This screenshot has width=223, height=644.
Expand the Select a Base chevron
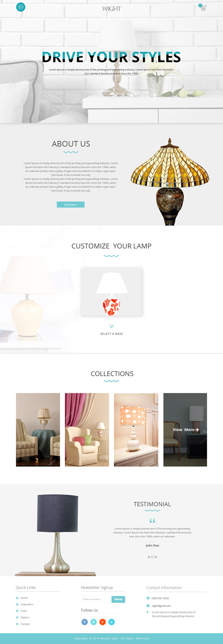click(x=111, y=326)
